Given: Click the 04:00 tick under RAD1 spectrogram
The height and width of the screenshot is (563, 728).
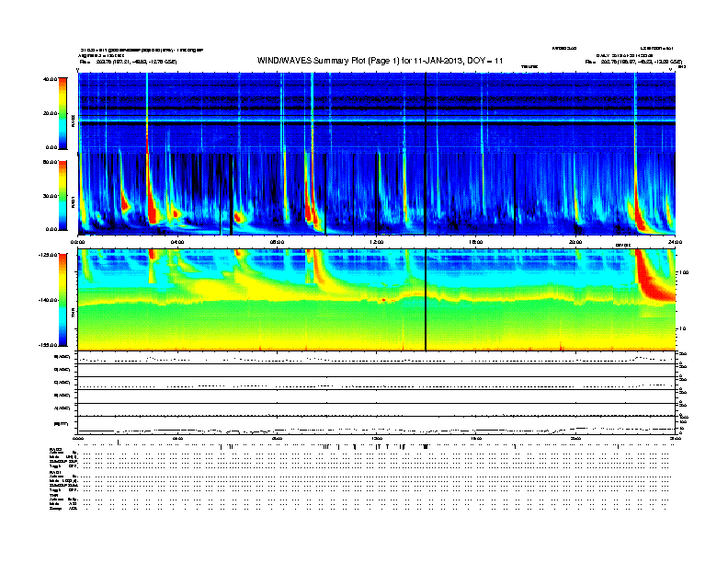Looking at the screenshot, I should pyautogui.click(x=177, y=242).
